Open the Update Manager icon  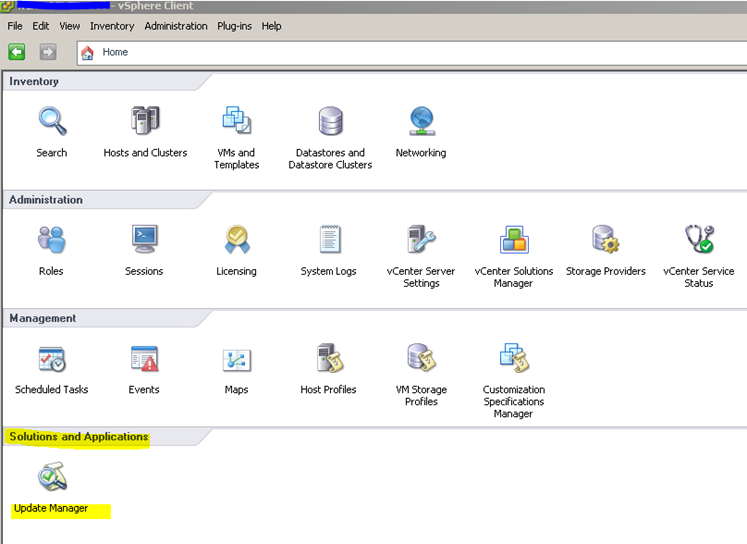point(52,476)
